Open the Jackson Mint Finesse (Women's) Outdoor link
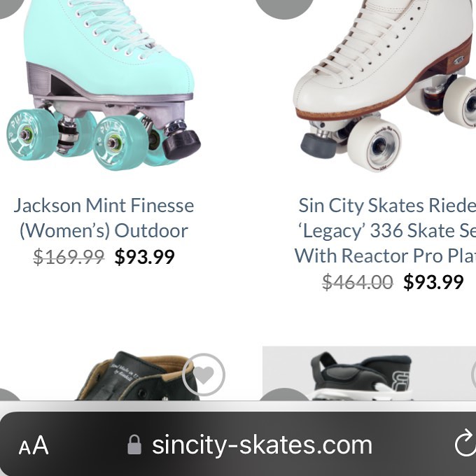The image size is (476, 476). 104,218
